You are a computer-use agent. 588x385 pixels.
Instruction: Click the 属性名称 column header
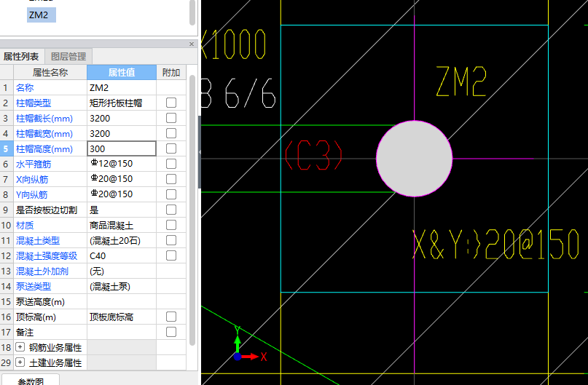click(50, 72)
